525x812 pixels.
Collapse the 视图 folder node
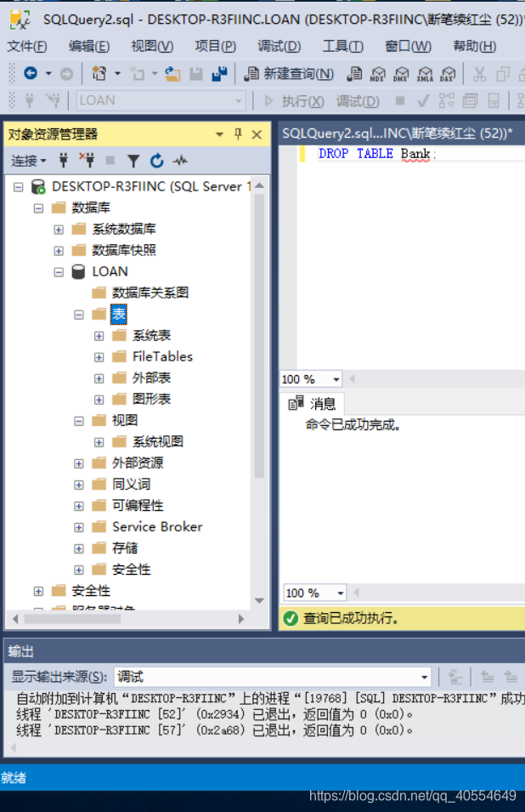tap(79, 421)
